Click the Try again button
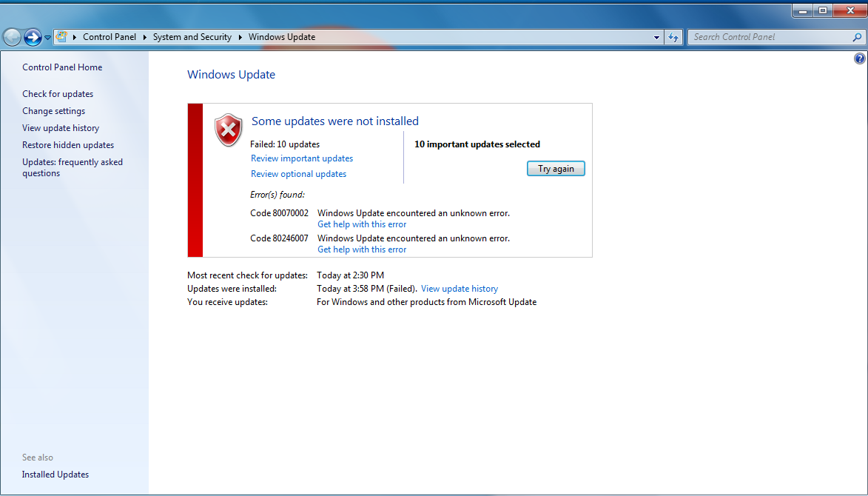868x496 pixels. [556, 169]
